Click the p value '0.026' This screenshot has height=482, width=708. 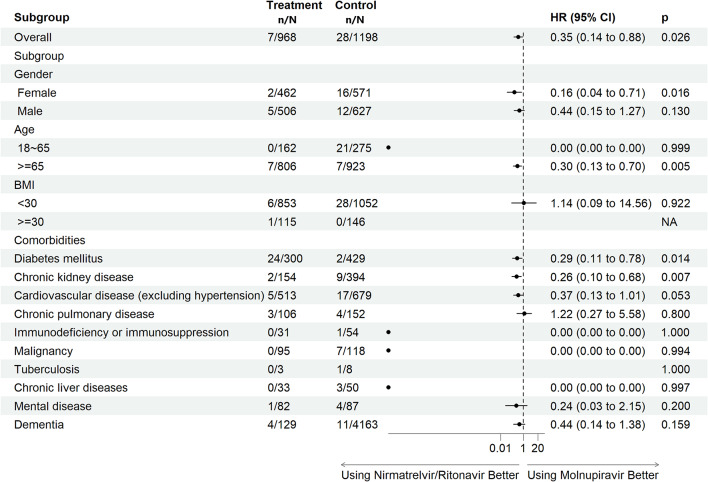[675, 37]
